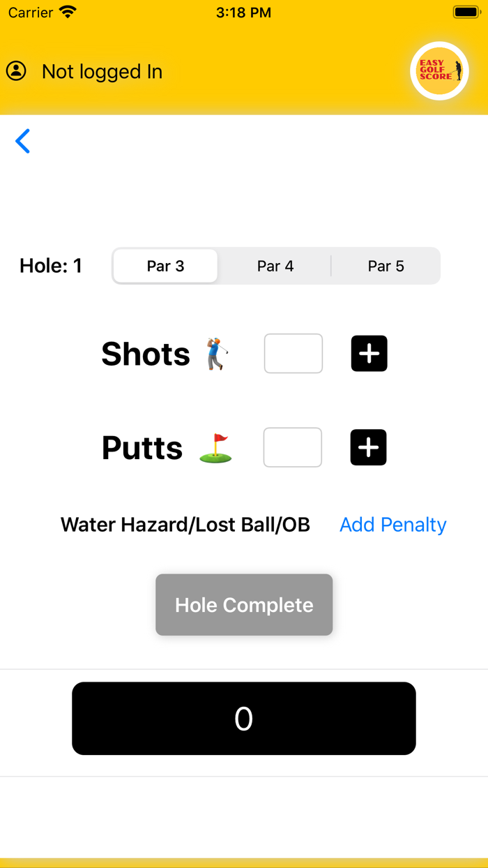
Task: Click the Hole: 1 label
Action: (50, 266)
